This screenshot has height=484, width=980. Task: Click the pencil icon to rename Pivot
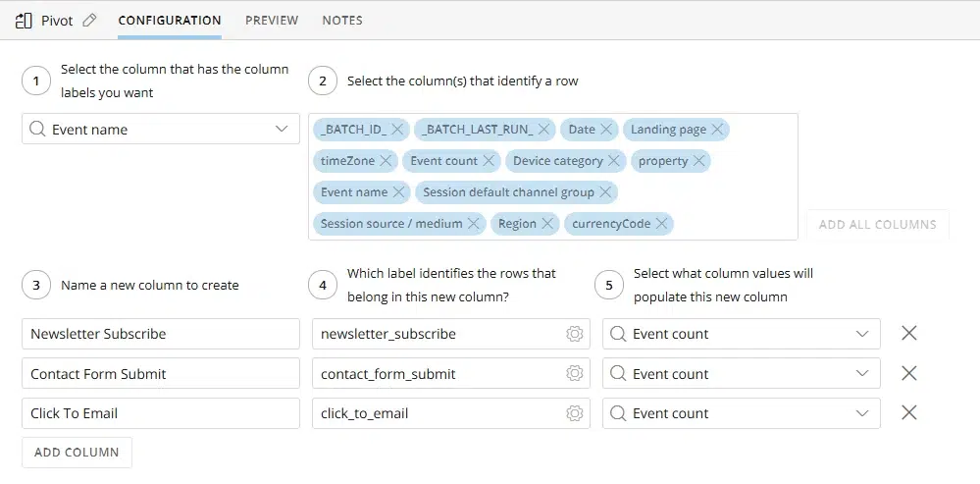(89, 21)
